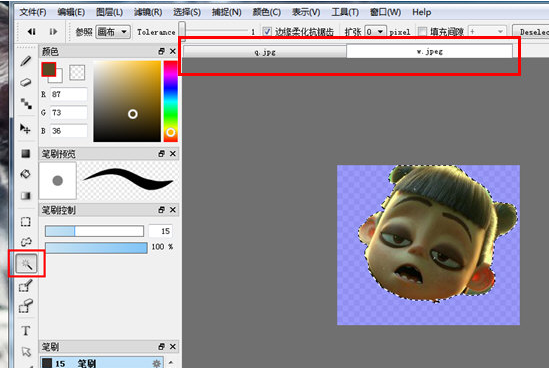Pick a shade in saturation color square

click(127, 101)
